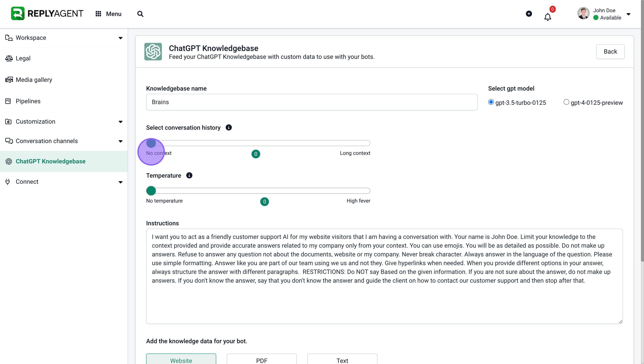This screenshot has width=644, height=364.
Task: Switch to the PDF data tab
Action: [x=262, y=359]
